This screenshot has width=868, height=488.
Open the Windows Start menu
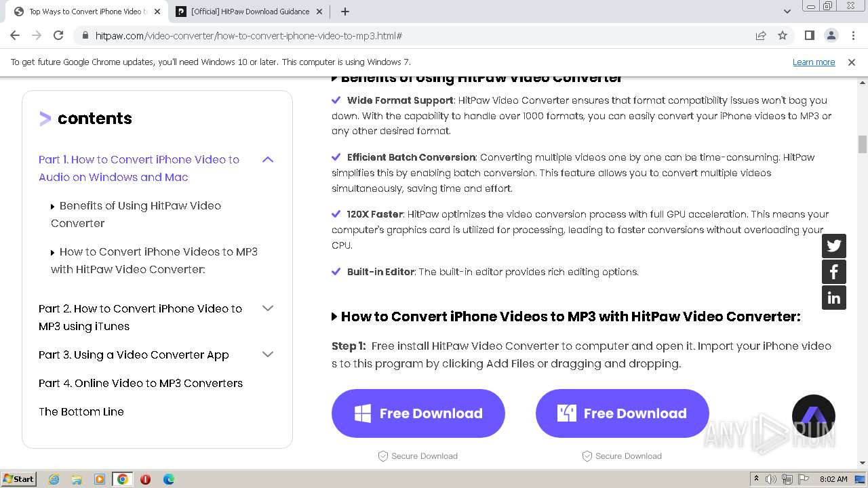(18, 479)
